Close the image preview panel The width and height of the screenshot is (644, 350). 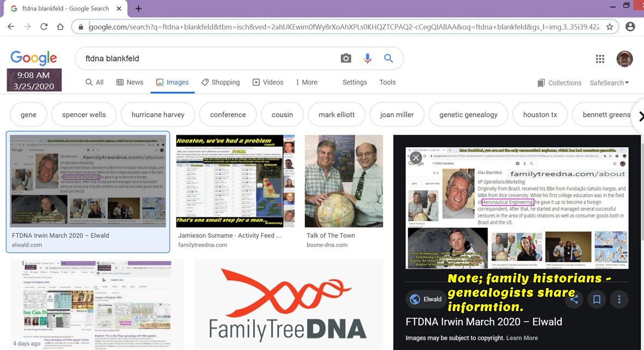coord(416,158)
